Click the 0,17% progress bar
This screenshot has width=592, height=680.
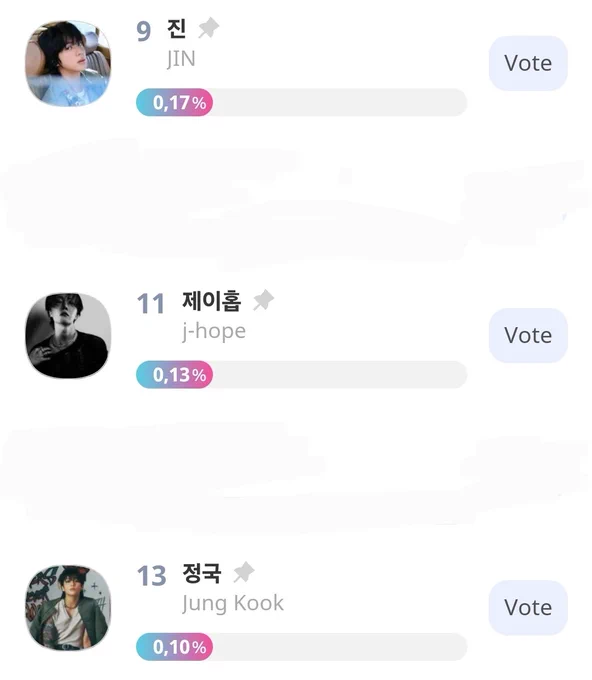301,102
